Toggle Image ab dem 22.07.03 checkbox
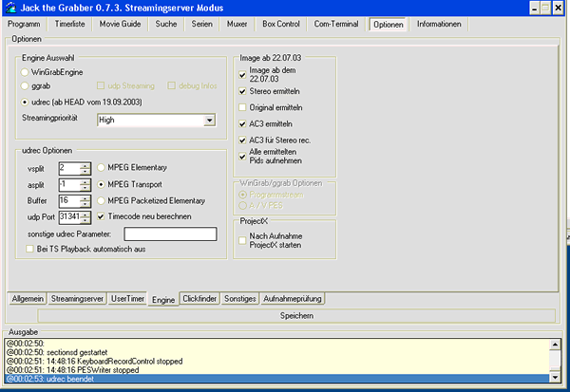 [x=242, y=75]
